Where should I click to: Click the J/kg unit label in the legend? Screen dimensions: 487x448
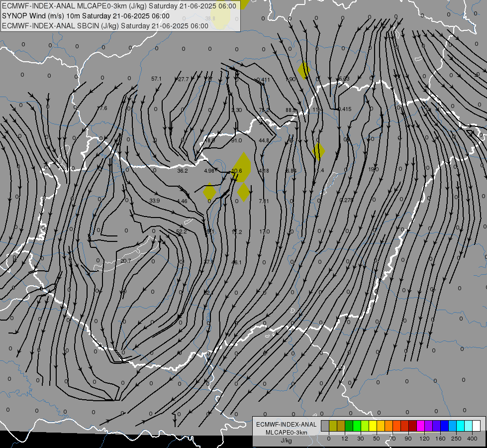click(x=286, y=441)
